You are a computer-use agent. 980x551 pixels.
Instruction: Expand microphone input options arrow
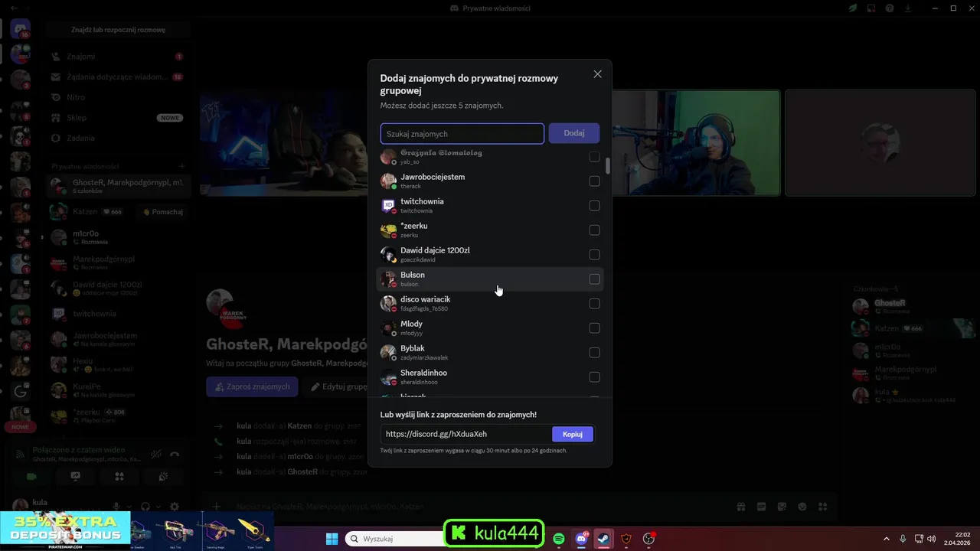129,507
